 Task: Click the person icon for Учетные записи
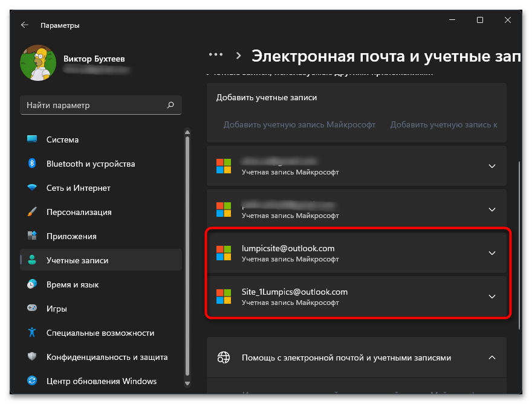(32, 260)
